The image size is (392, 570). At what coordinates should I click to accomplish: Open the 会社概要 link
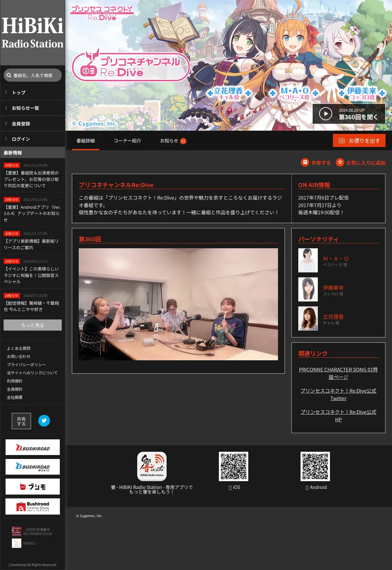point(15,398)
